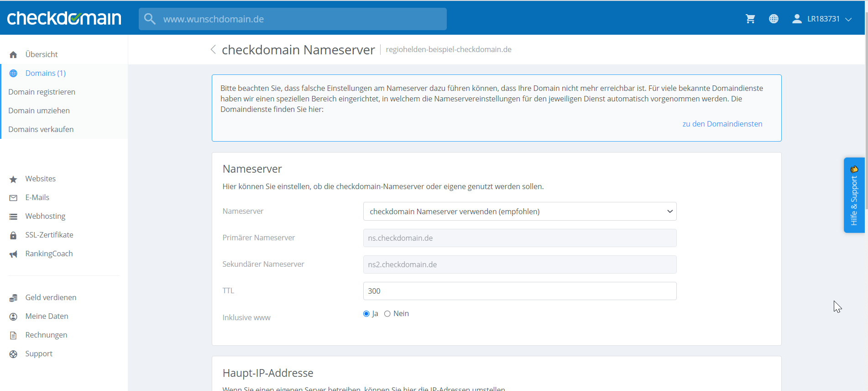This screenshot has height=391, width=868.
Task: Click the search magnifier icon
Action: tap(150, 19)
